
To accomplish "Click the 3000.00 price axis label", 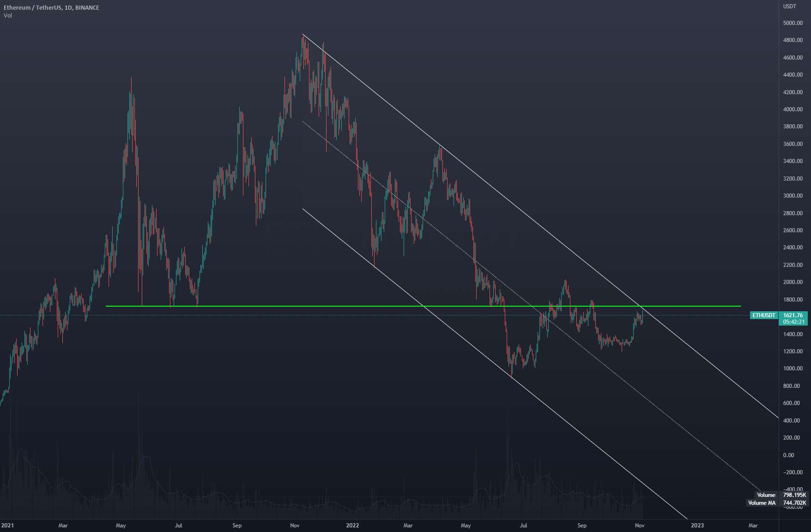I will [793, 196].
